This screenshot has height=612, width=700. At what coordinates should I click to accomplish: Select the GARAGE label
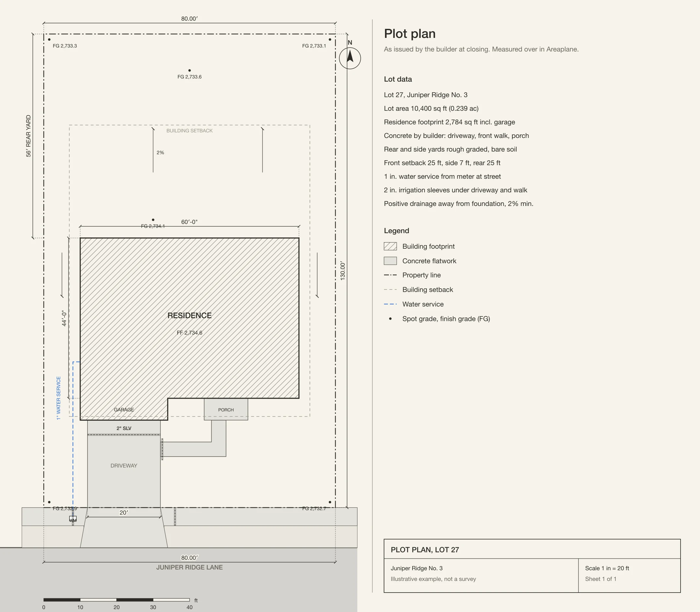[124, 410]
